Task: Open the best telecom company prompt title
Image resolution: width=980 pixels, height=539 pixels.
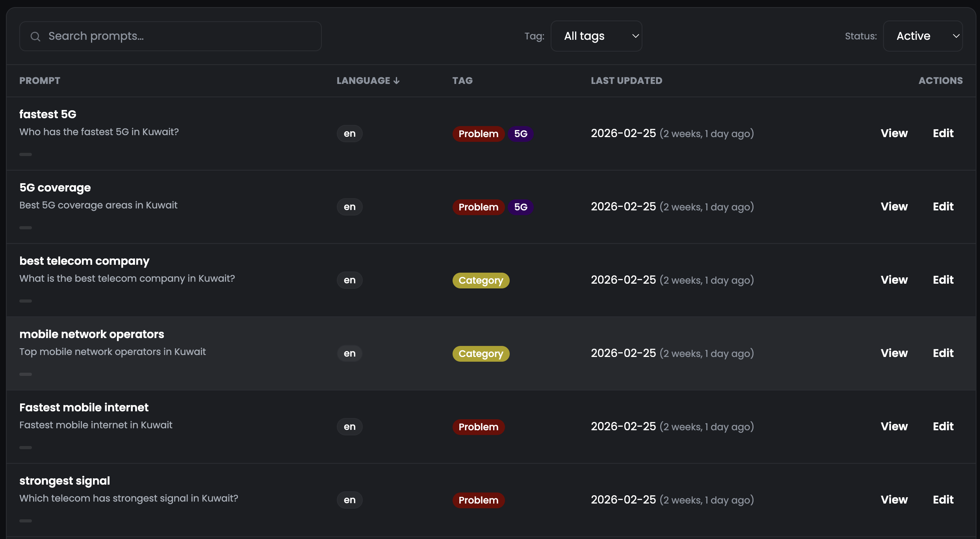Action: (x=84, y=261)
